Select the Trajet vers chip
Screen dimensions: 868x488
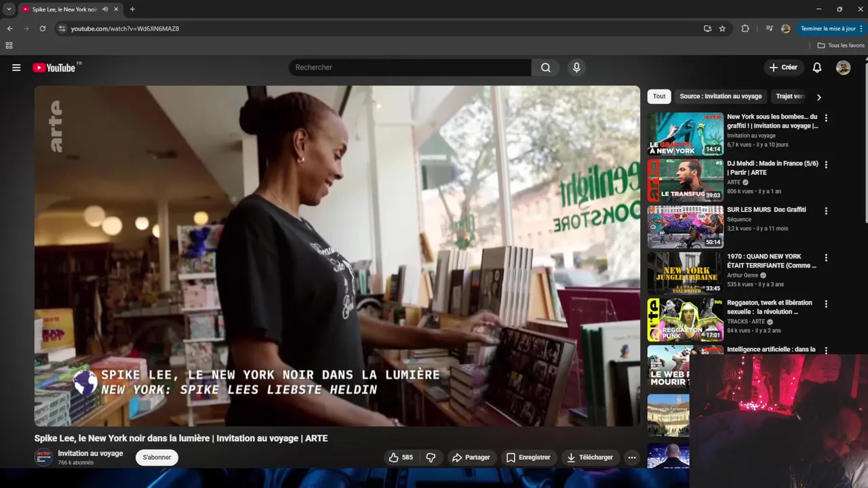click(790, 97)
